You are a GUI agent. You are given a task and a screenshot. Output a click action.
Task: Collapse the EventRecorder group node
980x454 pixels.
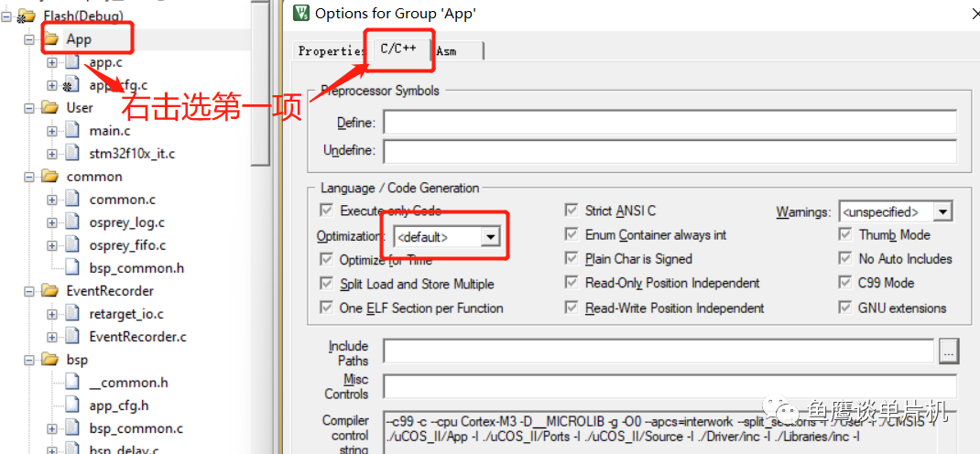coord(28,291)
